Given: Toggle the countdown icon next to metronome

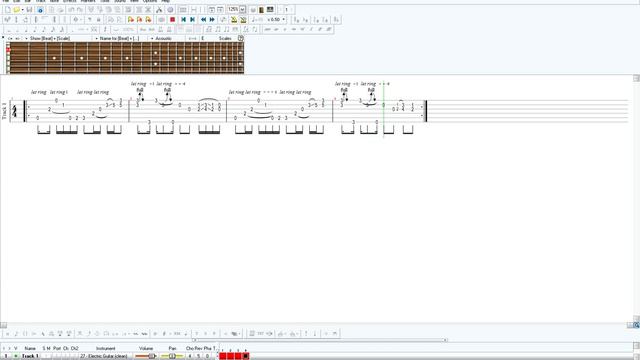Looking at the screenshot, I should pos(243,20).
